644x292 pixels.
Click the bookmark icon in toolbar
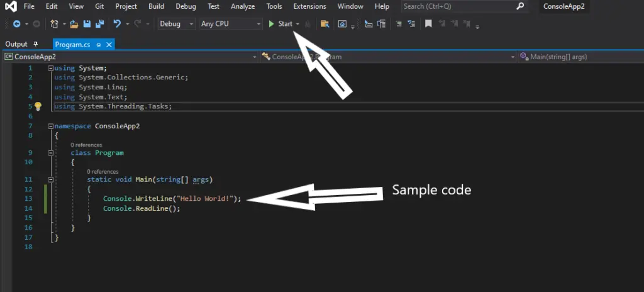(428, 24)
